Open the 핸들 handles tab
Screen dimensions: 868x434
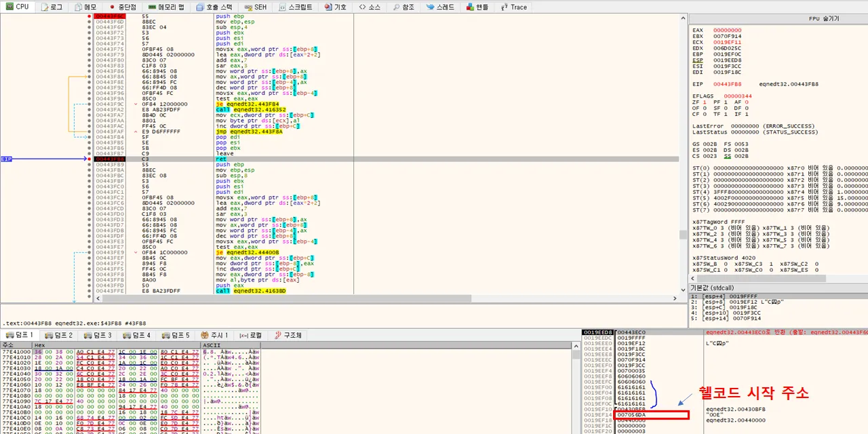(477, 7)
